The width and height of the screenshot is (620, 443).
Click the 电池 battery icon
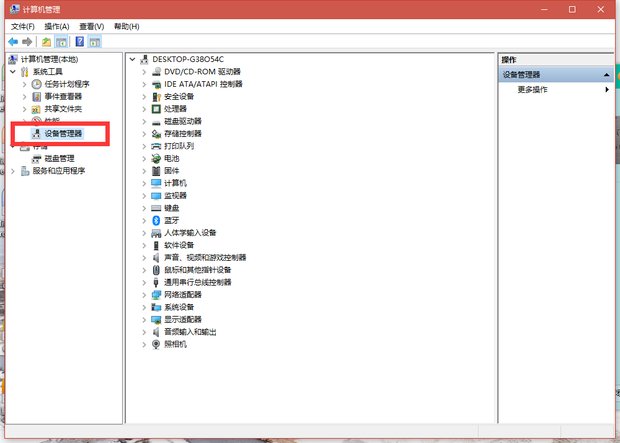tap(156, 158)
